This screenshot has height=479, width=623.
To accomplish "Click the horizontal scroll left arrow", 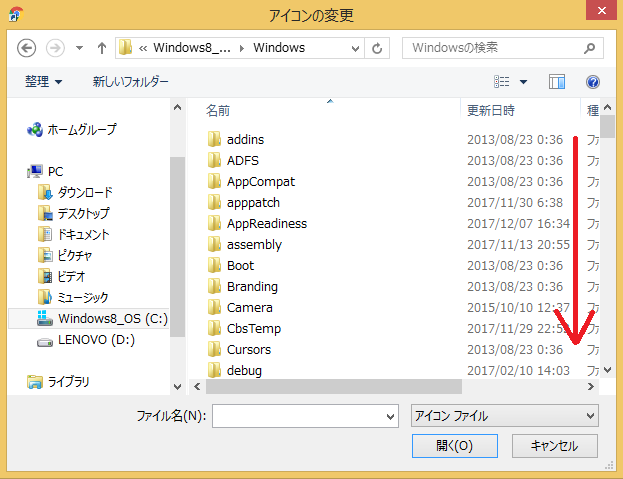I will pos(197,386).
